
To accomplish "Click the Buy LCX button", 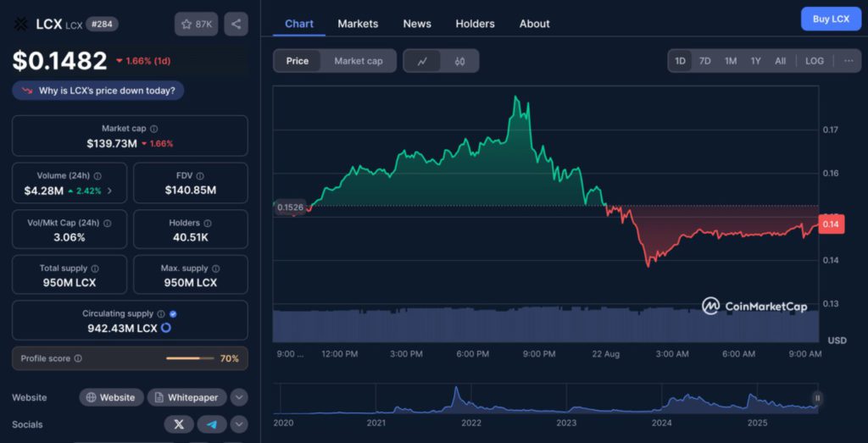I will click(x=830, y=19).
